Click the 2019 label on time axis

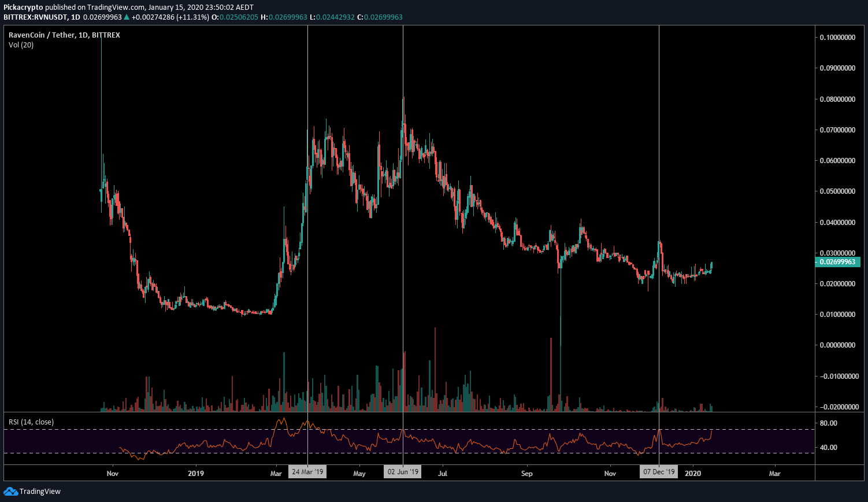(x=196, y=473)
